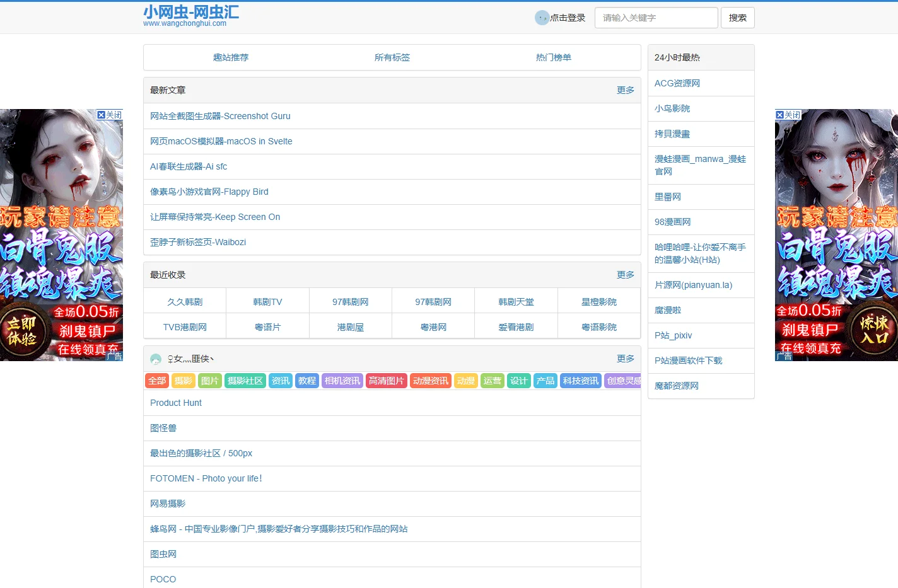Open the 蜂鸟网 photography portal link
Viewport: 898px width, 588px height.
coord(279,529)
